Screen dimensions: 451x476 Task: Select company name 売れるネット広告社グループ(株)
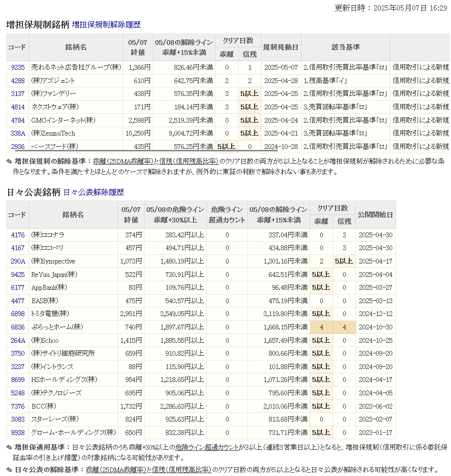pyautogui.click(x=76, y=67)
